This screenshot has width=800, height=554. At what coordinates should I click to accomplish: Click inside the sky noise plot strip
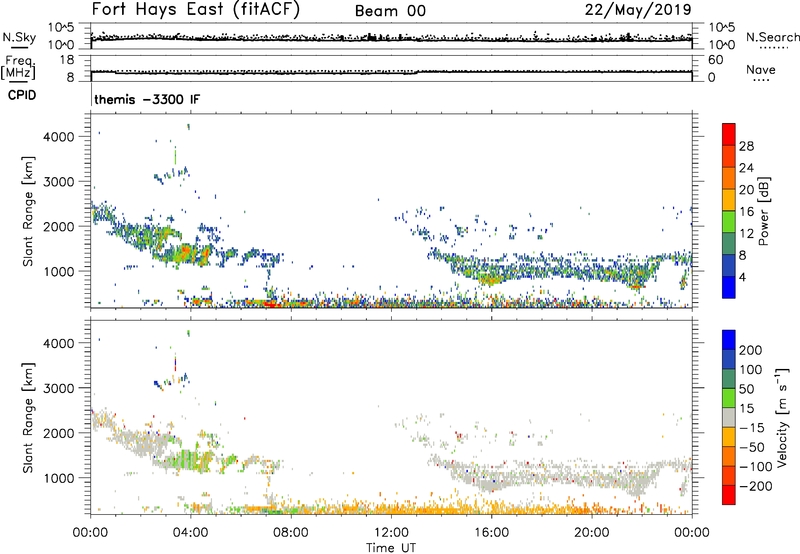point(391,36)
